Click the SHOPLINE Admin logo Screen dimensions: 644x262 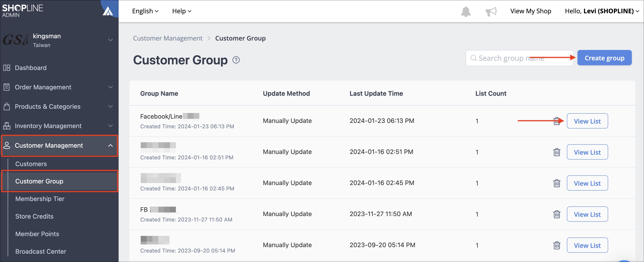[x=23, y=11]
